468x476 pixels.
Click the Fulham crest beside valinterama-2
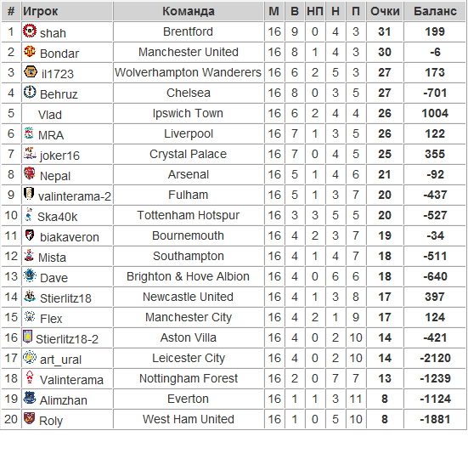(29, 194)
